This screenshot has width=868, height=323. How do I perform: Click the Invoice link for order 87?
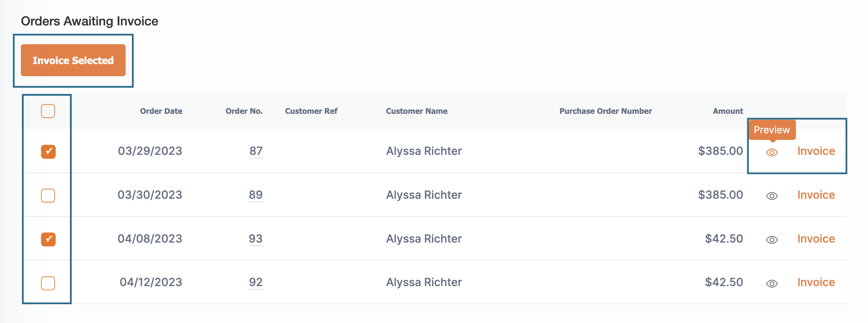pos(816,151)
